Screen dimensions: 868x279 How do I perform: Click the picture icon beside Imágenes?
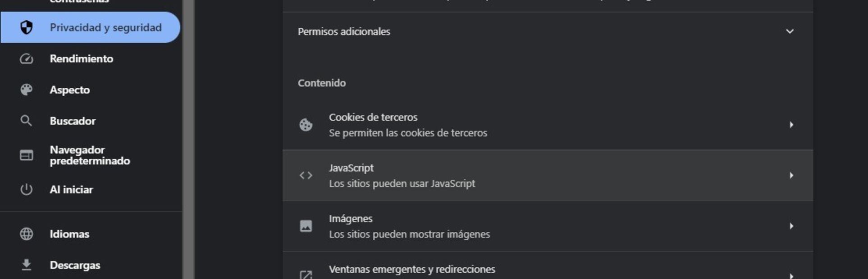pos(306,226)
